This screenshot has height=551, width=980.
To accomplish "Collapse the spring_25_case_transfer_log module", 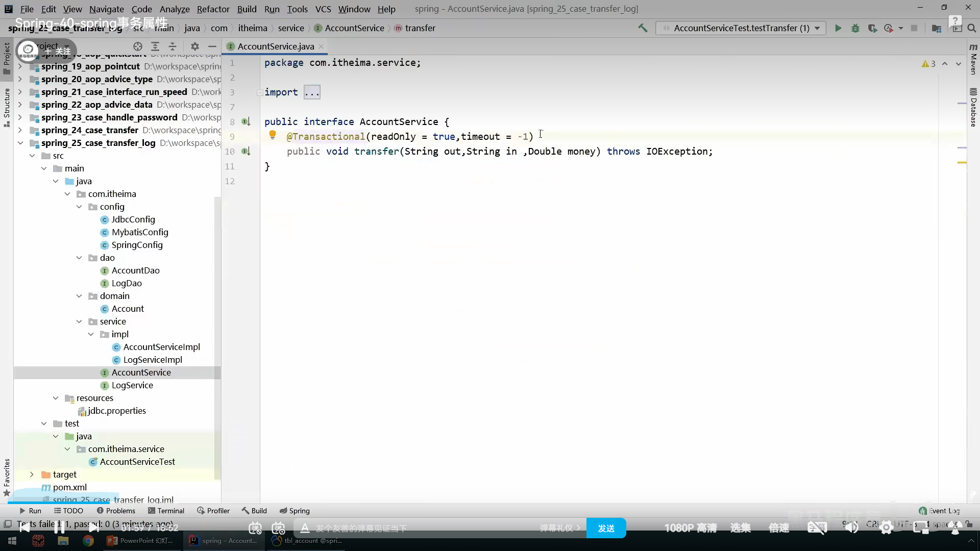I will point(20,143).
